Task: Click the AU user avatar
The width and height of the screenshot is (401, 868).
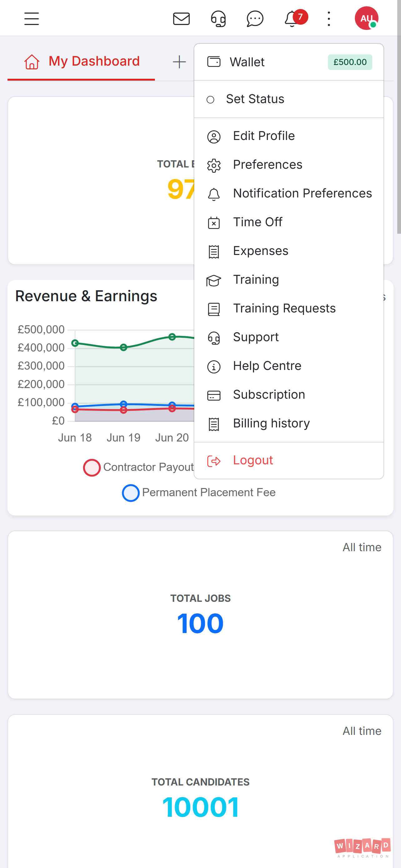Action: pyautogui.click(x=366, y=18)
